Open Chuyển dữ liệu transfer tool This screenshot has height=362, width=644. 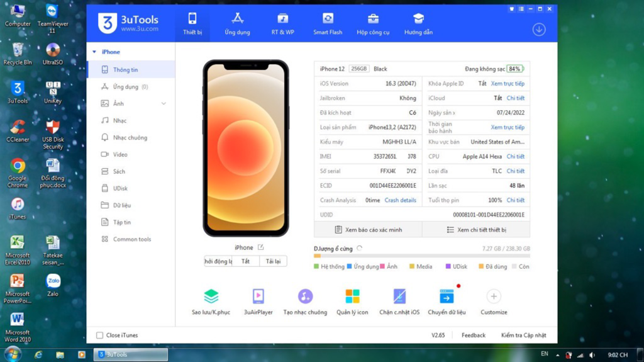tap(447, 302)
